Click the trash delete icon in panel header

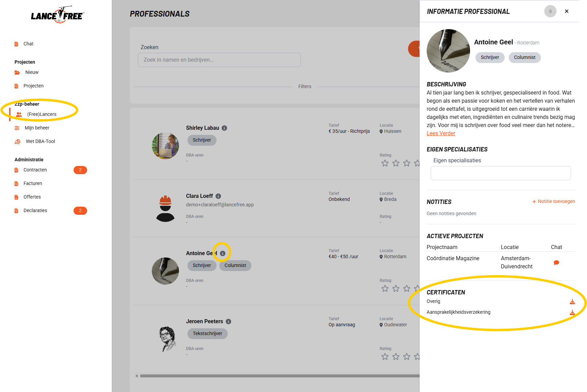550,11
